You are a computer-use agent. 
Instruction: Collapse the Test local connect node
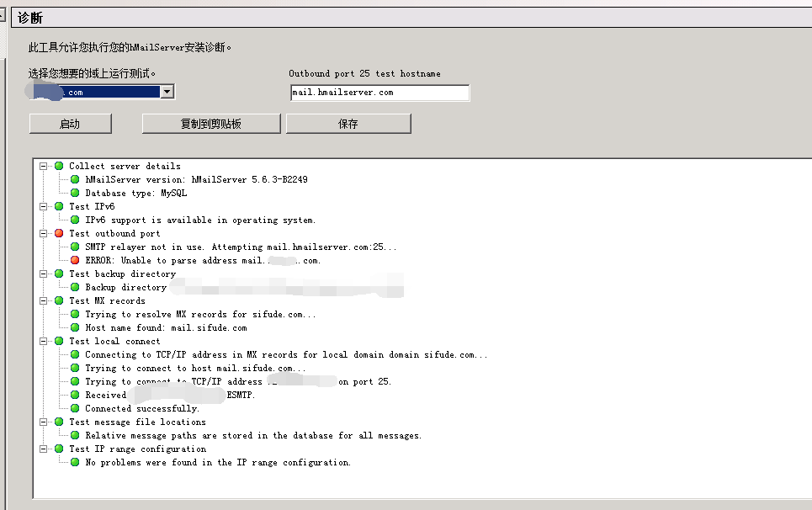pyautogui.click(x=44, y=341)
